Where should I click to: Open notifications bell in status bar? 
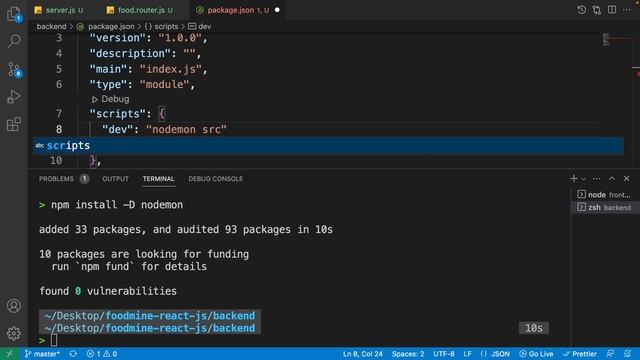pyautogui.click(x=628, y=353)
